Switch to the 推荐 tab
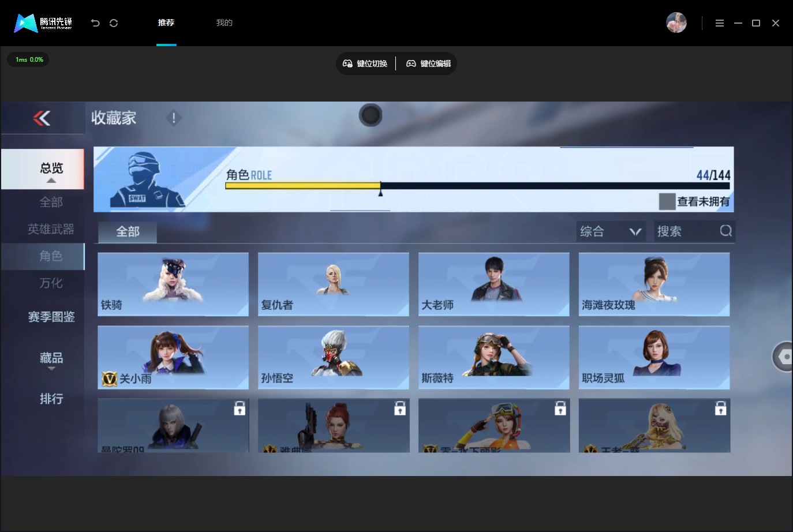 [x=166, y=23]
